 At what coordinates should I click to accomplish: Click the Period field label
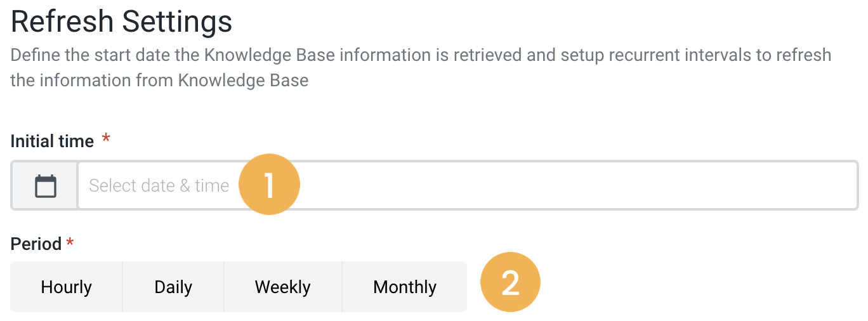[x=36, y=244]
